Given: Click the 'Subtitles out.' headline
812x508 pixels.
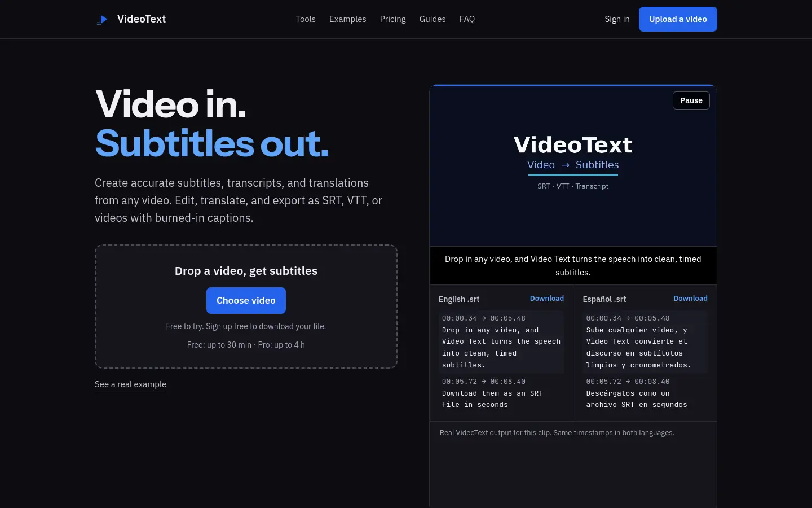Looking at the screenshot, I should [x=212, y=143].
